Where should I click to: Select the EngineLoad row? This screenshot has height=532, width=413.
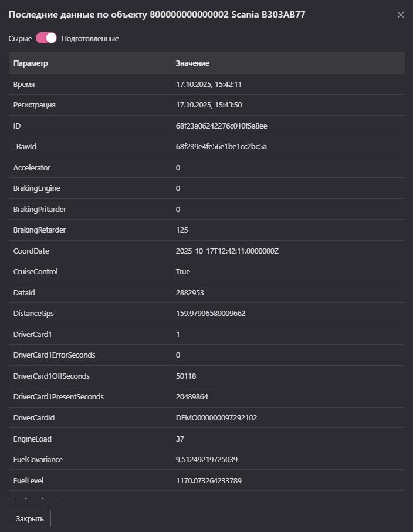(207, 439)
